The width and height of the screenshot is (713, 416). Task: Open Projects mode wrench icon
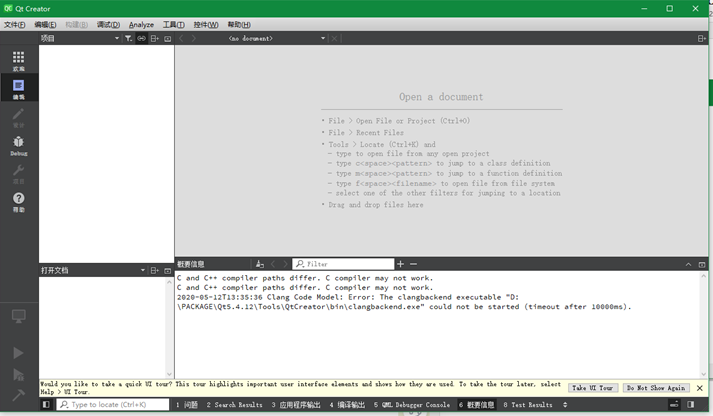point(19,174)
